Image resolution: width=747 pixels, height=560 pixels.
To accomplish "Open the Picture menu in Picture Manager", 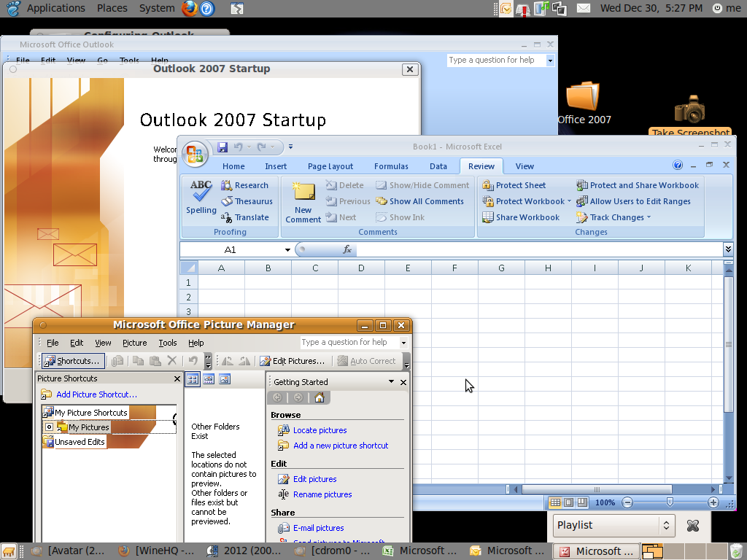I will pyautogui.click(x=134, y=343).
